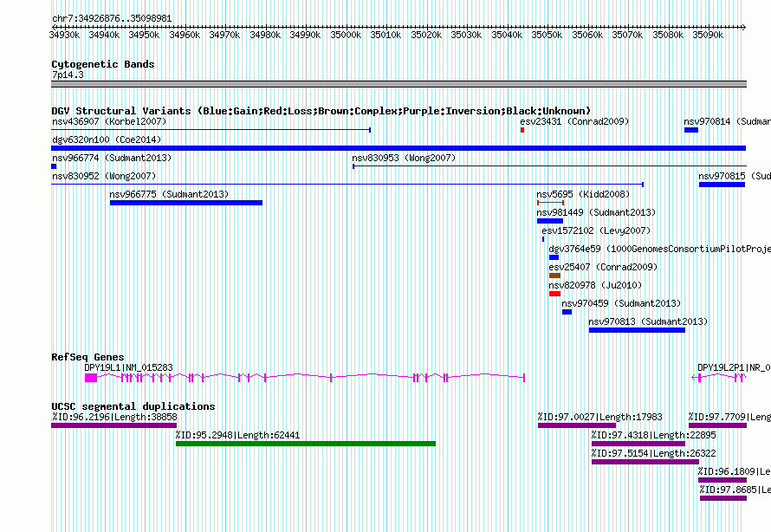Select the red esv23431 loss variant marker
This screenshot has width=771, height=532.
click(x=522, y=130)
